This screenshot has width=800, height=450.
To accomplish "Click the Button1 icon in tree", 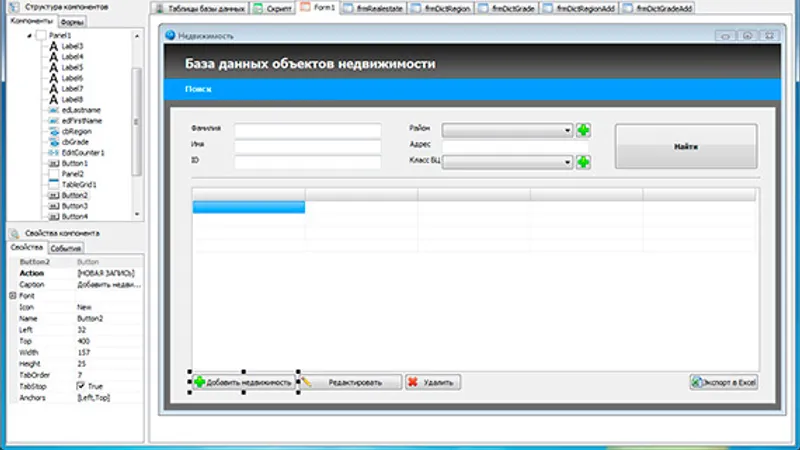I will point(54,163).
